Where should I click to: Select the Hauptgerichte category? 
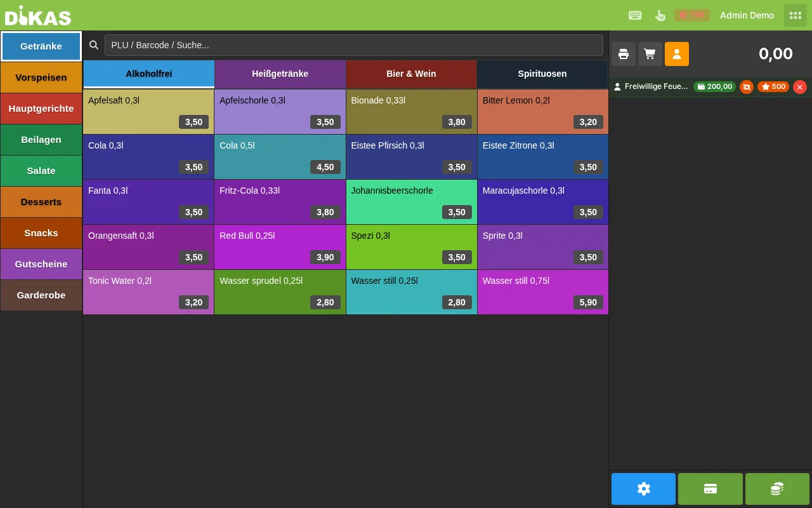click(41, 109)
